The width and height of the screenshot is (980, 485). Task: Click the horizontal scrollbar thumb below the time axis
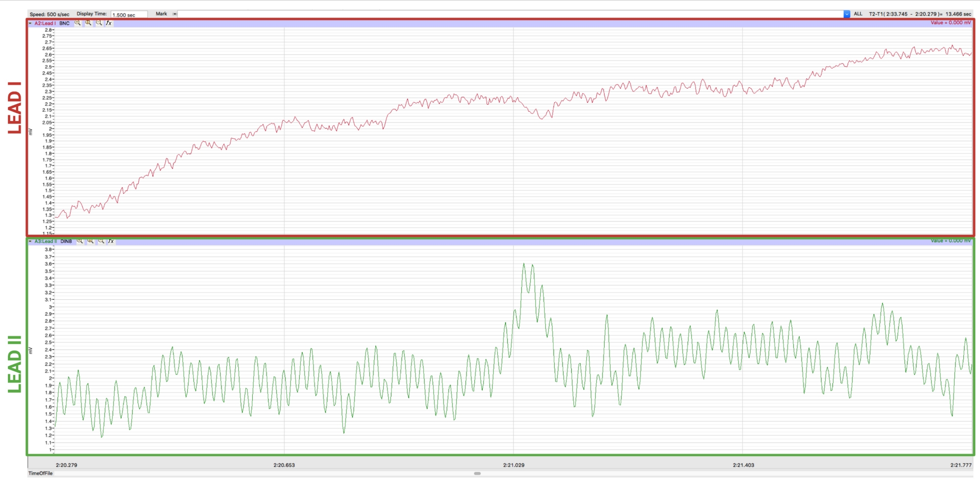coord(477,473)
